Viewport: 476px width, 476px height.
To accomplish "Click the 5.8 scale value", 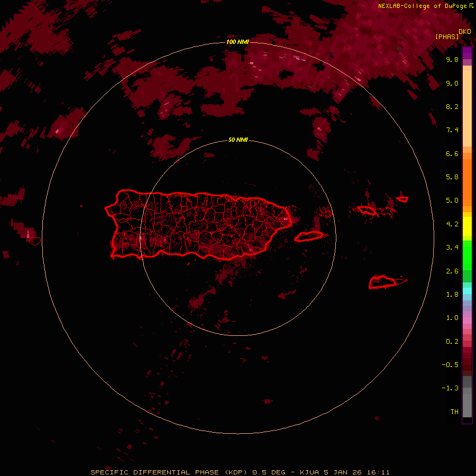I will [x=452, y=177].
